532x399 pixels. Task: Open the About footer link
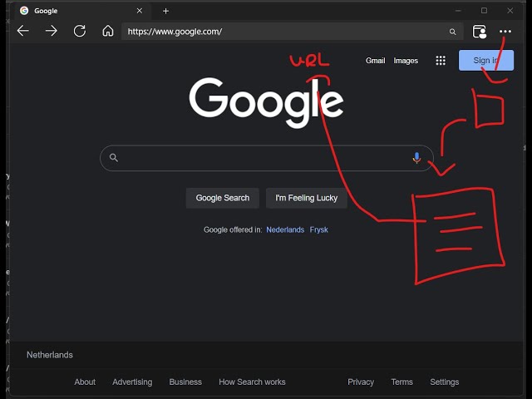(85, 382)
